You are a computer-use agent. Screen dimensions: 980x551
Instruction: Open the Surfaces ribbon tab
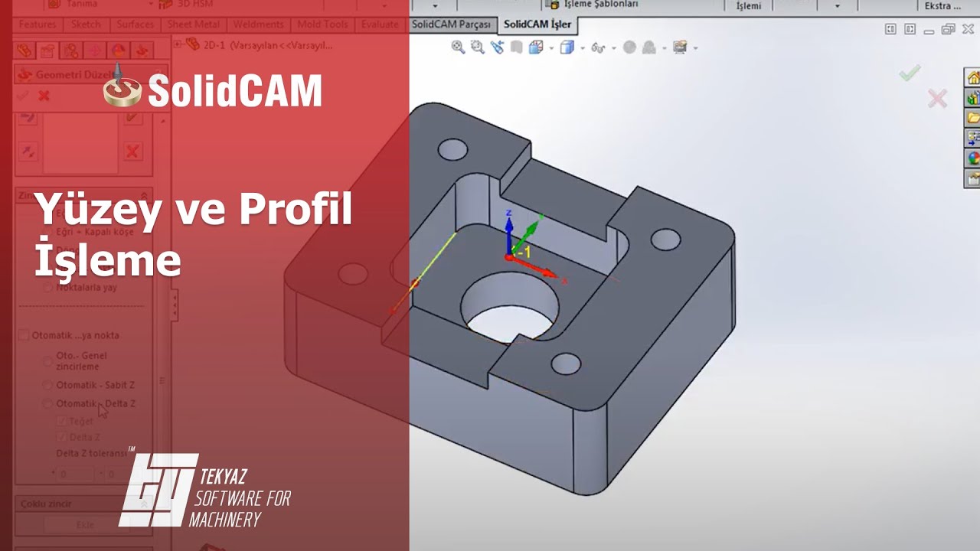click(x=136, y=24)
